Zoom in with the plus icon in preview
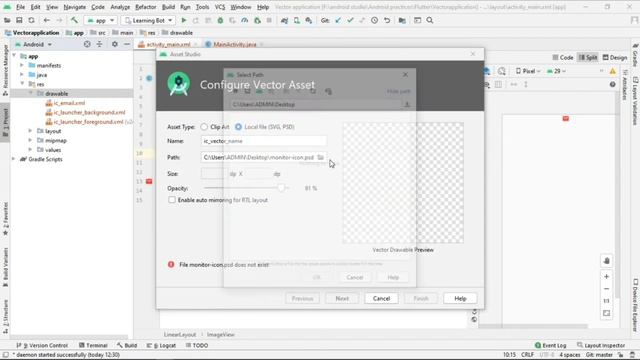This screenshot has height=360, width=640. click(x=607, y=277)
